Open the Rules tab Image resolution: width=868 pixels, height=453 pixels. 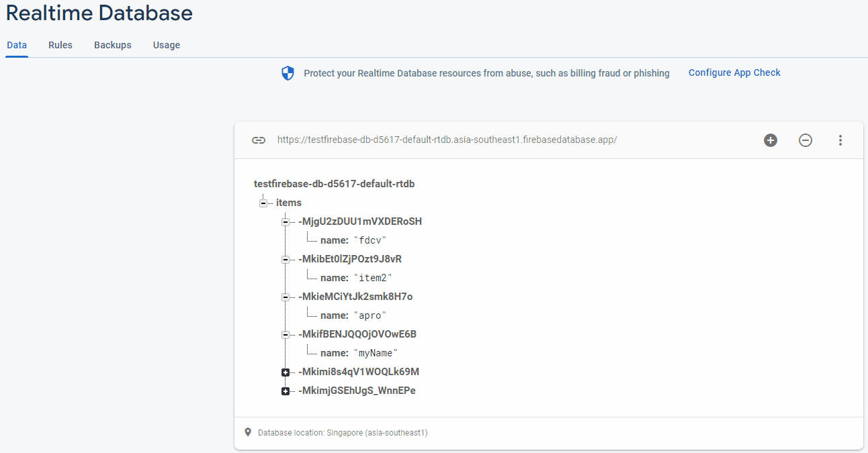pos(60,45)
